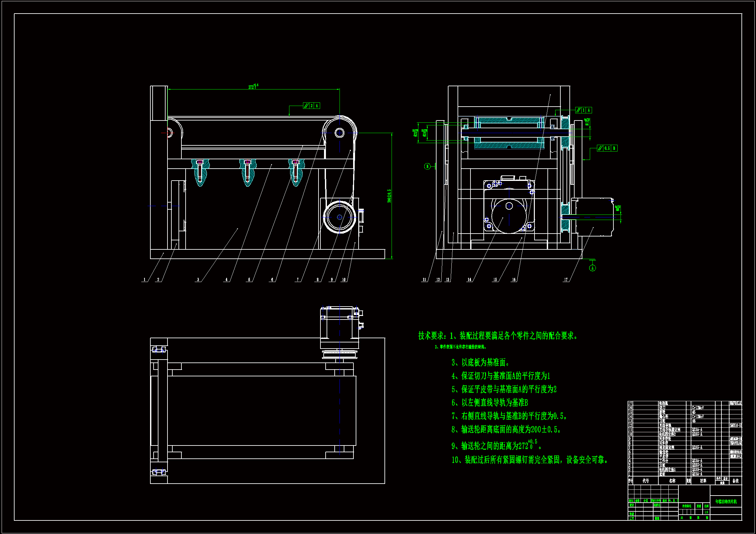Click datum marker A circle
The width and height of the screenshot is (756, 534).
(x=592, y=268)
